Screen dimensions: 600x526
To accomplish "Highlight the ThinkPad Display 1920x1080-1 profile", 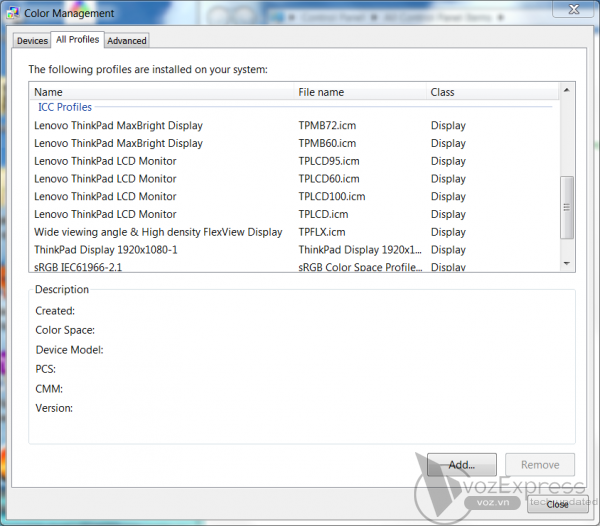I will pos(105,250).
